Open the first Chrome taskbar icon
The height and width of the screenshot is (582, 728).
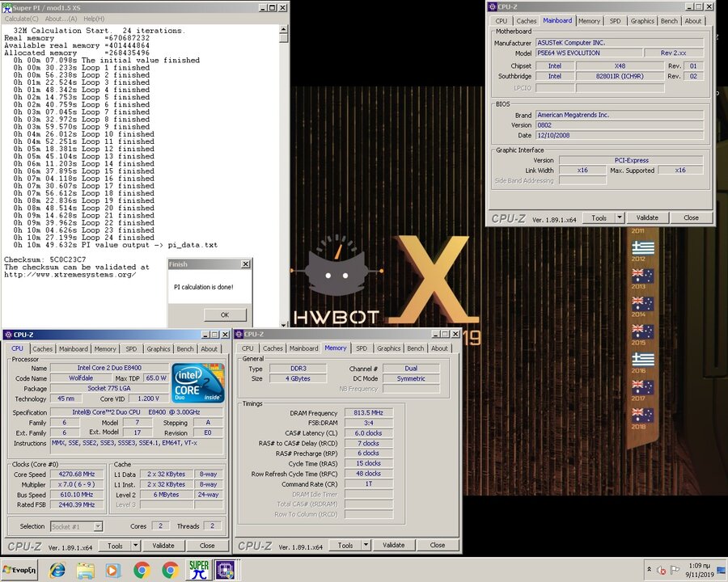142,570
